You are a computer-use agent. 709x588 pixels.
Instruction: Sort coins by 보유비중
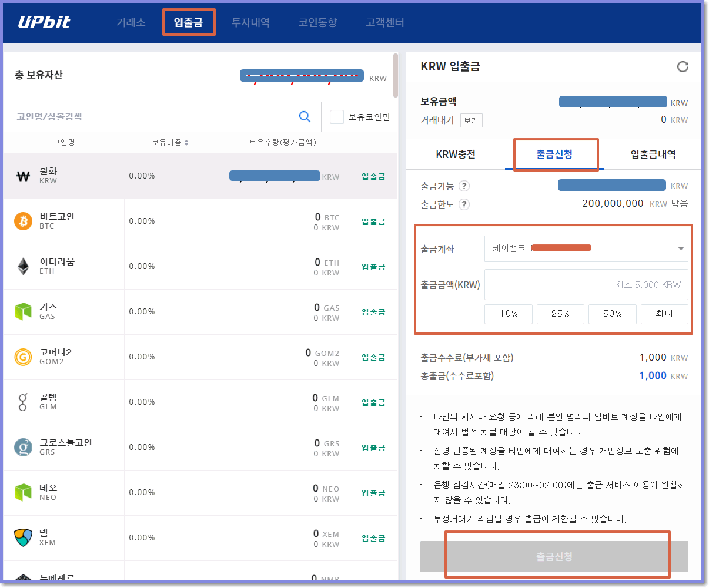tap(169, 142)
